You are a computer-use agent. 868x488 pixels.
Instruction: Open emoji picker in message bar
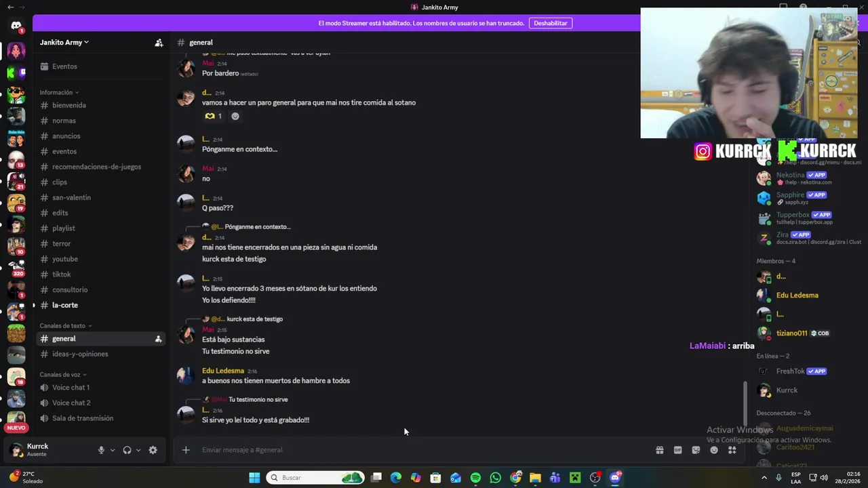[714, 450]
